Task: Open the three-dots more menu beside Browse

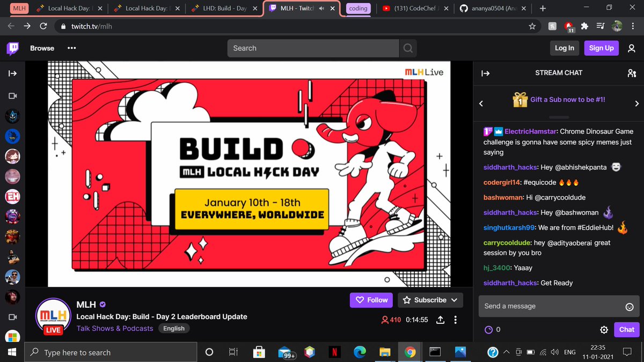Action: point(72,48)
